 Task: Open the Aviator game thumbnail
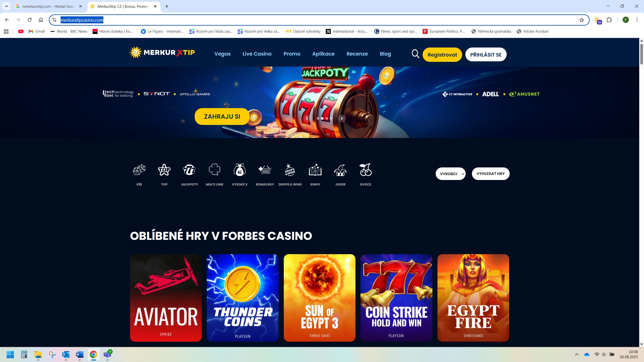pyautogui.click(x=166, y=298)
